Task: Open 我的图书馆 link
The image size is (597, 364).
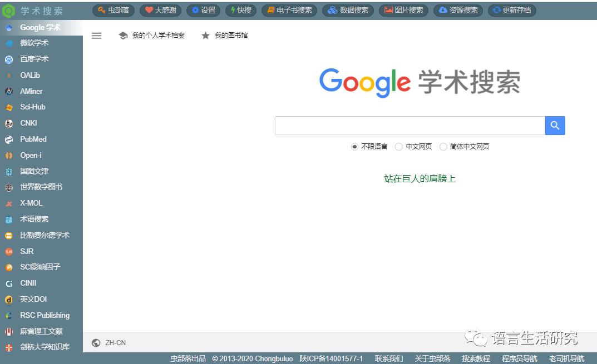Action: pos(231,36)
